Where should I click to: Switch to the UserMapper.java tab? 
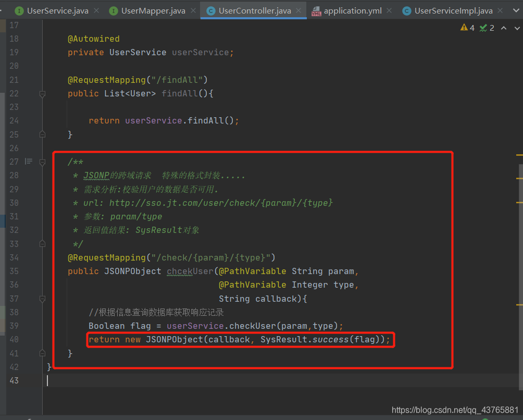pyautogui.click(x=153, y=10)
